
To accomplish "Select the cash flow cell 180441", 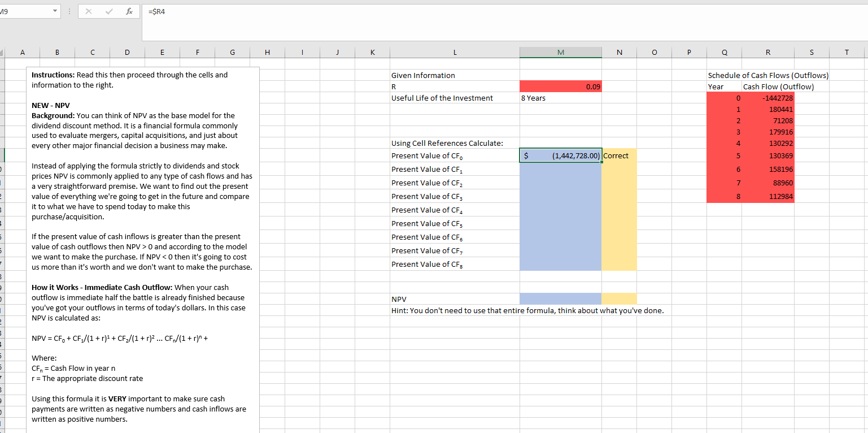I will click(x=768, y=109).
